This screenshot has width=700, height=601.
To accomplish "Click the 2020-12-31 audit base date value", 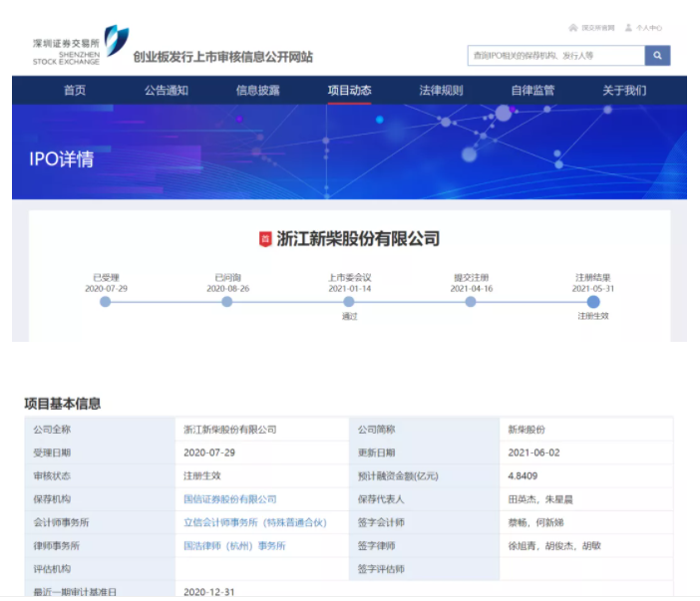I will coord(209,592).
